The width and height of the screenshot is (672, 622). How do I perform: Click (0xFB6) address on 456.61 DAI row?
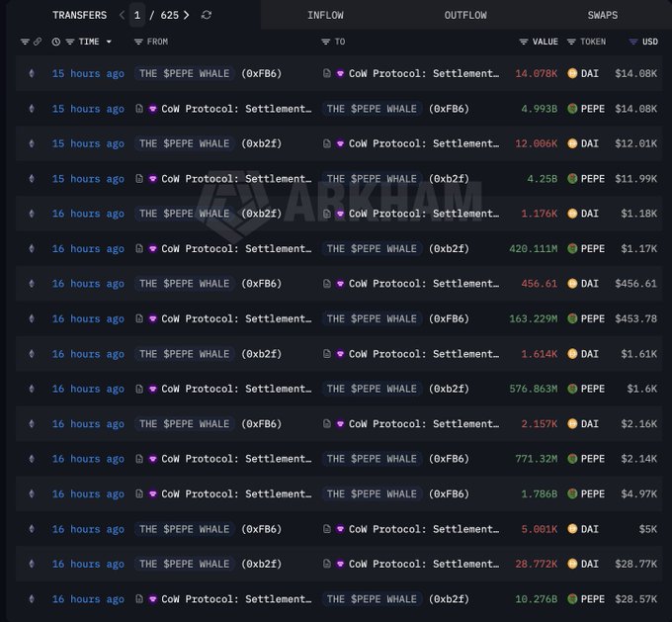point(261,284)
